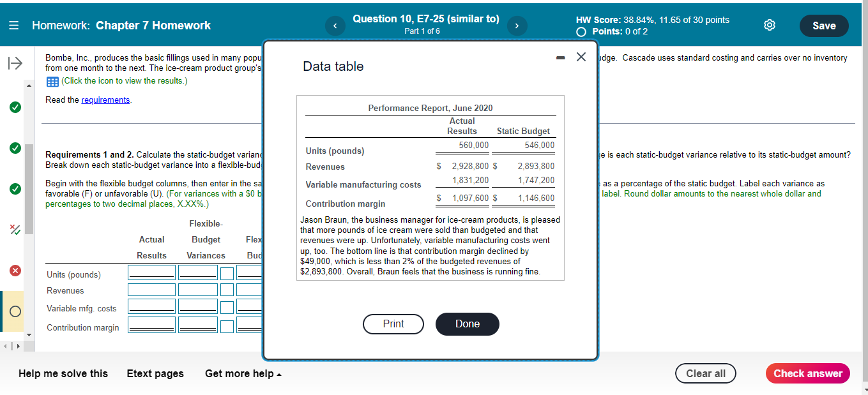Click the Revenues Actual Results input

(151, 290)
